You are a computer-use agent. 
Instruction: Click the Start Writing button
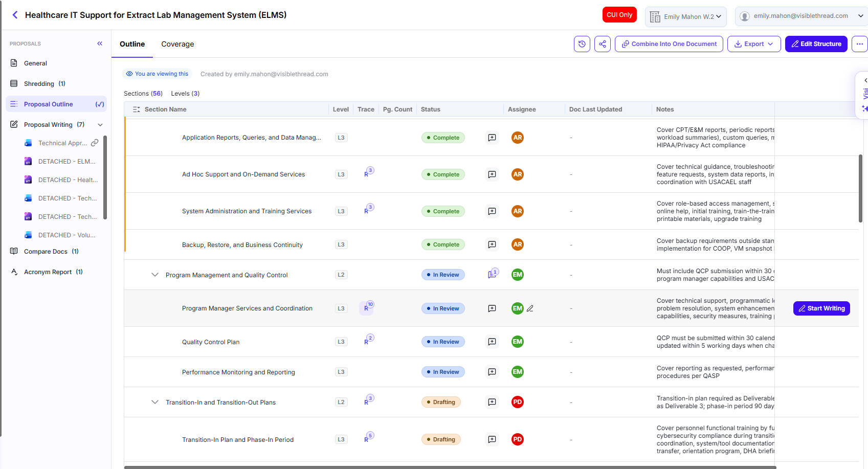[x=821, y=308]
